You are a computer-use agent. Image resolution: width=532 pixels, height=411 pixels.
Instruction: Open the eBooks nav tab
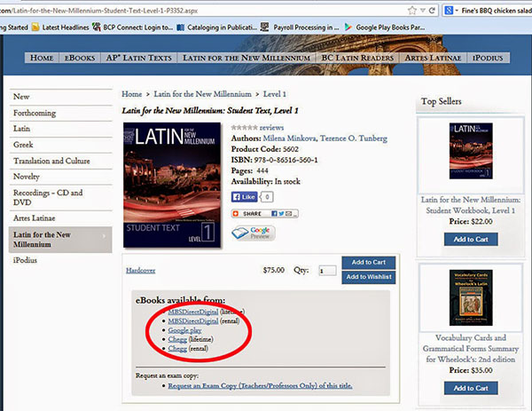pos(80,58)
